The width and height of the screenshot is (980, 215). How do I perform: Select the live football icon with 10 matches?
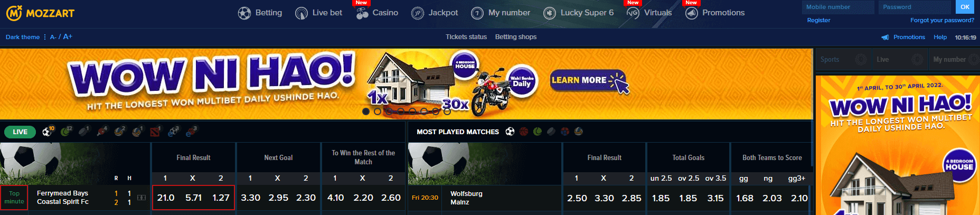click(x=48, y=131)
